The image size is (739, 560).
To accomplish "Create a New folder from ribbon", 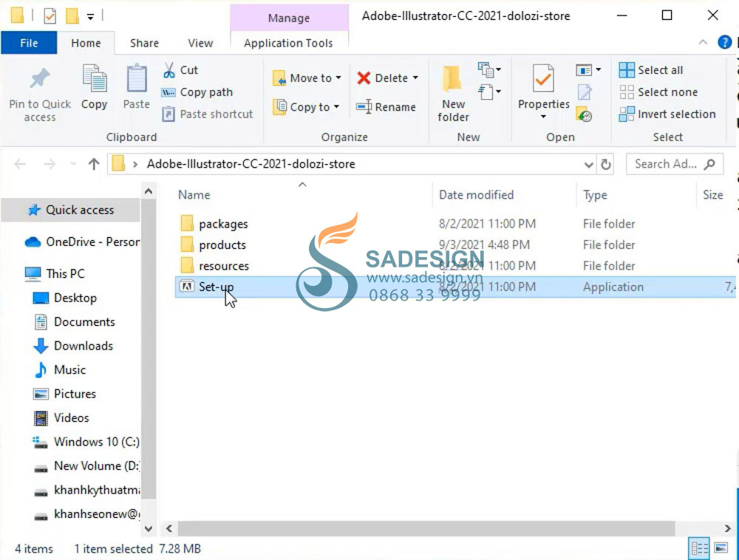I will [x=453, y=93].
